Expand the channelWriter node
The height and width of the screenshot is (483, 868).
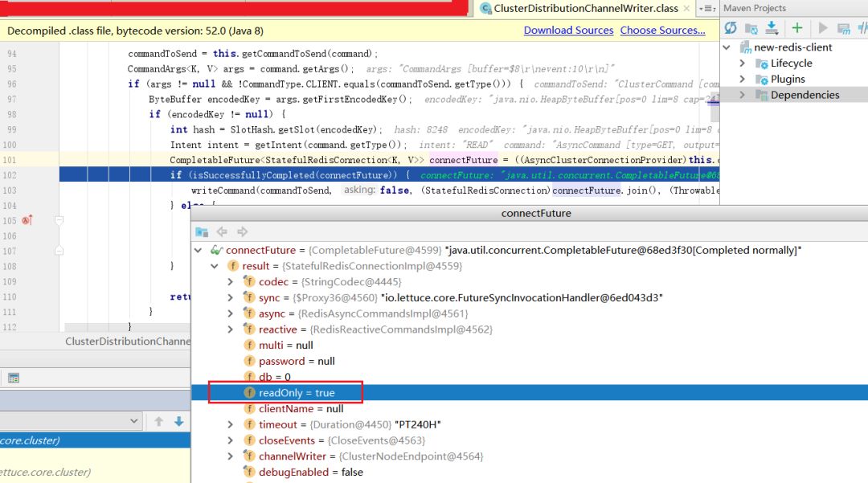tap(231, 456)
